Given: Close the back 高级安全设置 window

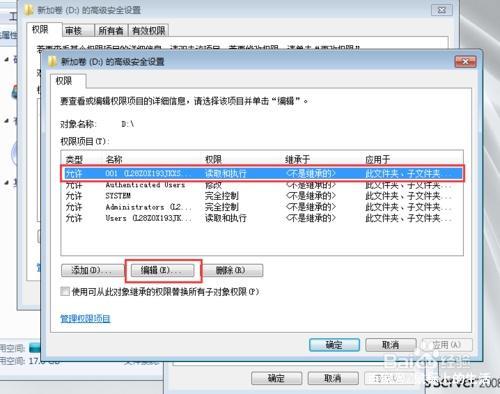Looking at the screenshot, I should click(x=442, y=10).
